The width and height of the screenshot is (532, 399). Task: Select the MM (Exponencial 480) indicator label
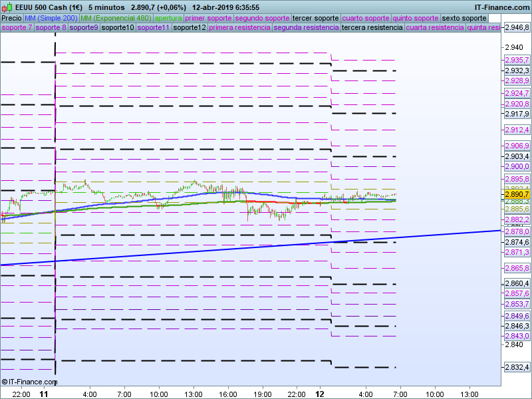(x=116, y=18)
